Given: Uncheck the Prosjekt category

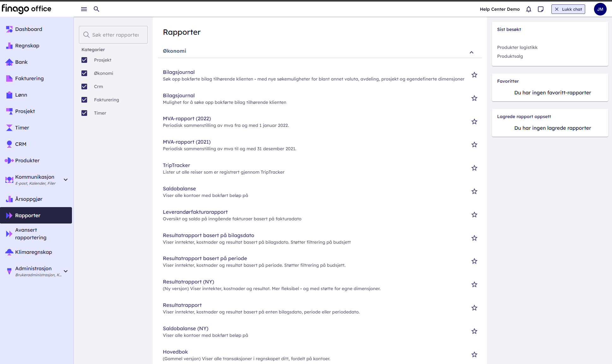Looking at the screenshot, I should pos(84,60).
